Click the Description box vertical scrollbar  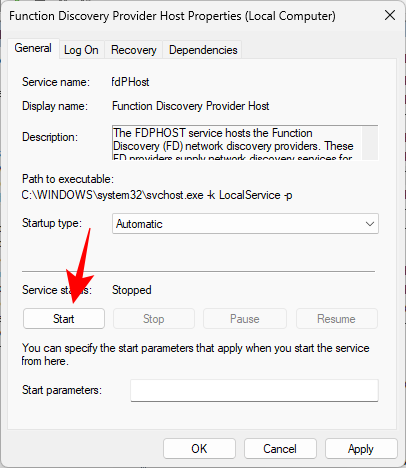coord(370,143)
